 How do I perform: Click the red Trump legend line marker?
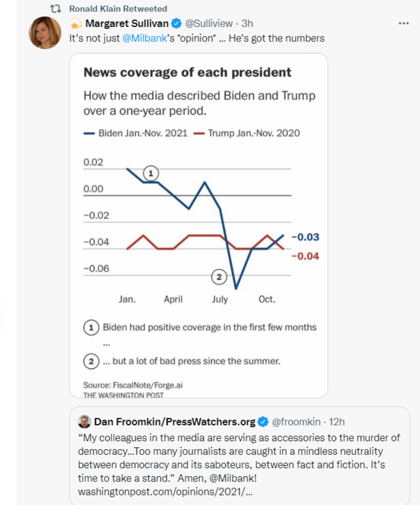pyautogui.click(x=199, y=133)
